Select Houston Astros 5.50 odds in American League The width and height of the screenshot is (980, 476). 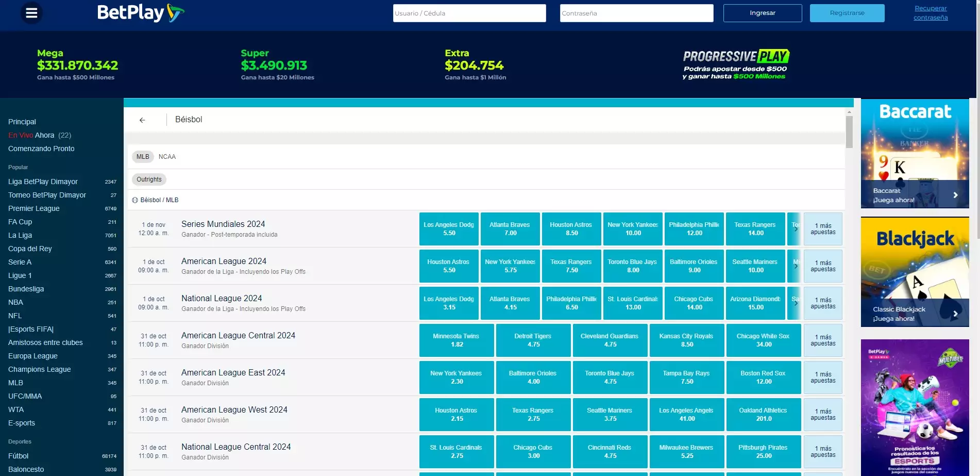click(448, 266)
